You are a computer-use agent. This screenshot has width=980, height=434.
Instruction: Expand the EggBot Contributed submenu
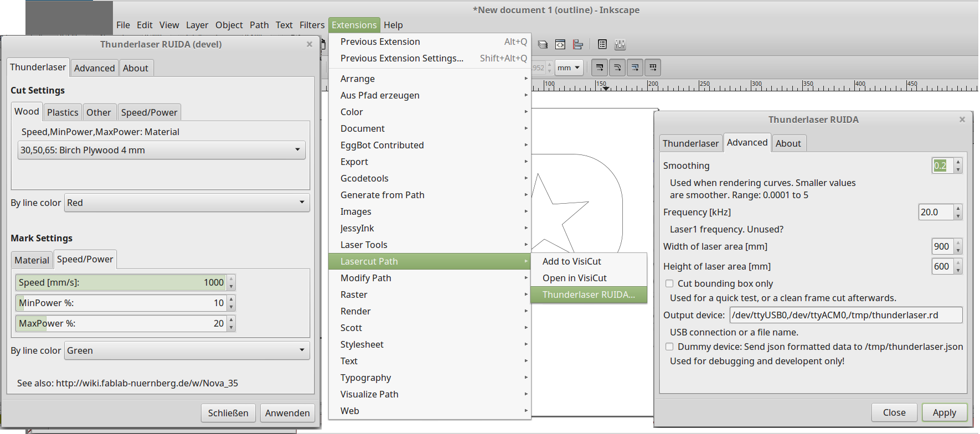[x=430, y=145]
